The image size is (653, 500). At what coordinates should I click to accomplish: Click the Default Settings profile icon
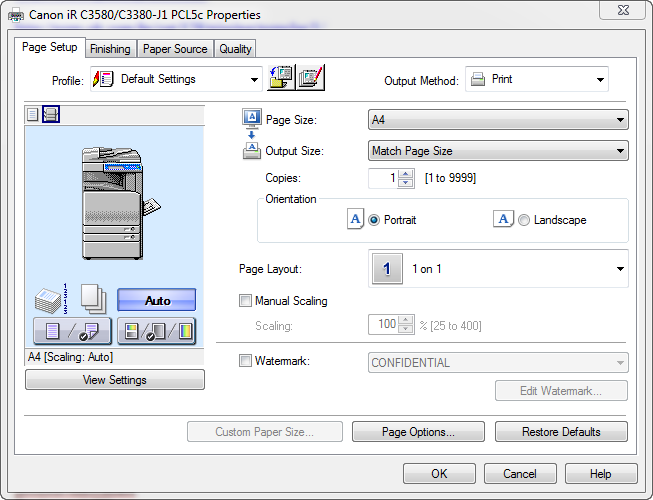103,79
